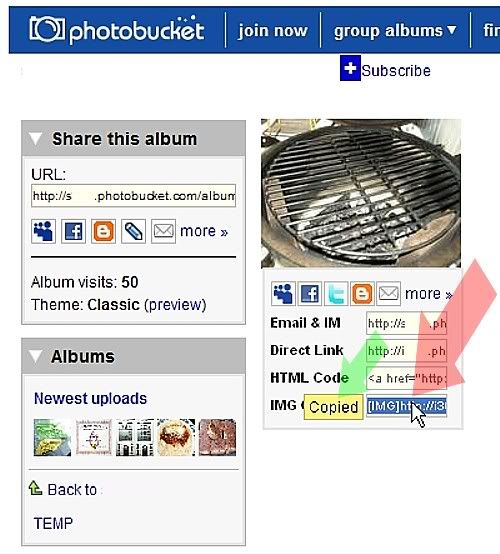Open the grill grate photo thumbnail
The height and width of the screenshot is (554, 500).
(x=361, y=193)
